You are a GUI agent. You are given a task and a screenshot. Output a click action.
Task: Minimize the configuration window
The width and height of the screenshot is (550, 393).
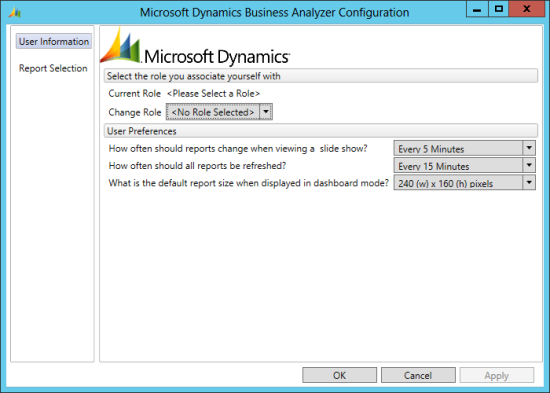pos(477,9)
